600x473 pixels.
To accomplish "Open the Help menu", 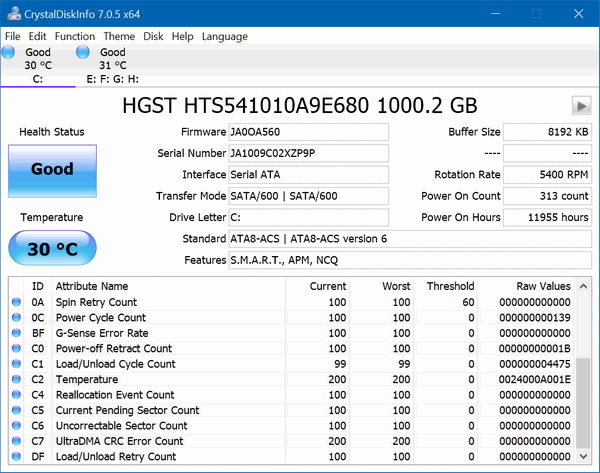I will (x=182, y=36).
